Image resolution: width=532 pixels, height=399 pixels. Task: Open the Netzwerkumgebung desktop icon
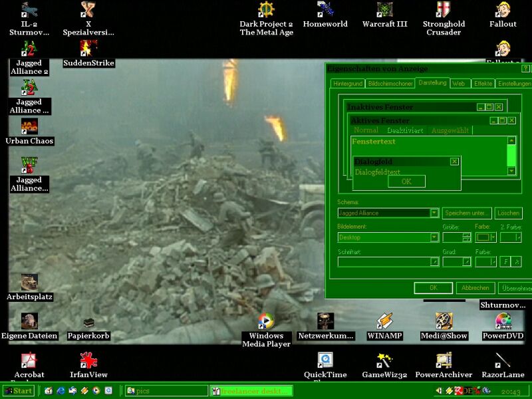pos(325,321)
